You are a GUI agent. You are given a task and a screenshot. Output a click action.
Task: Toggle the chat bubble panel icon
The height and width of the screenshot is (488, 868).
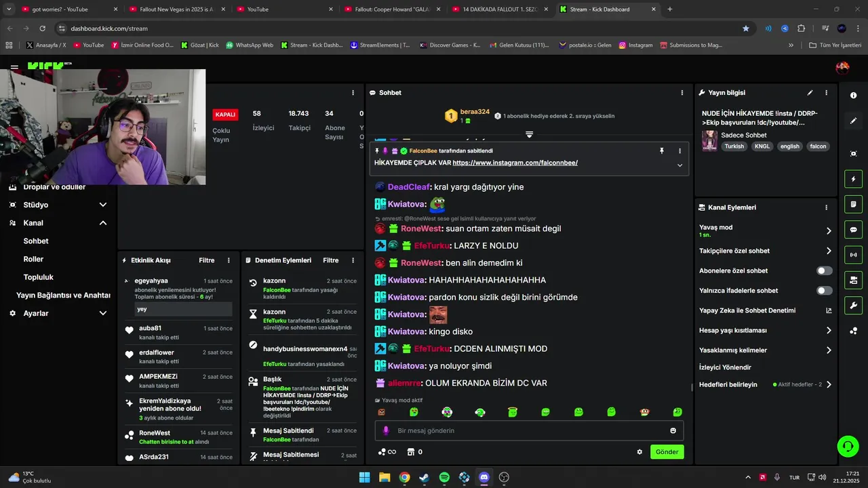[853, 230]
